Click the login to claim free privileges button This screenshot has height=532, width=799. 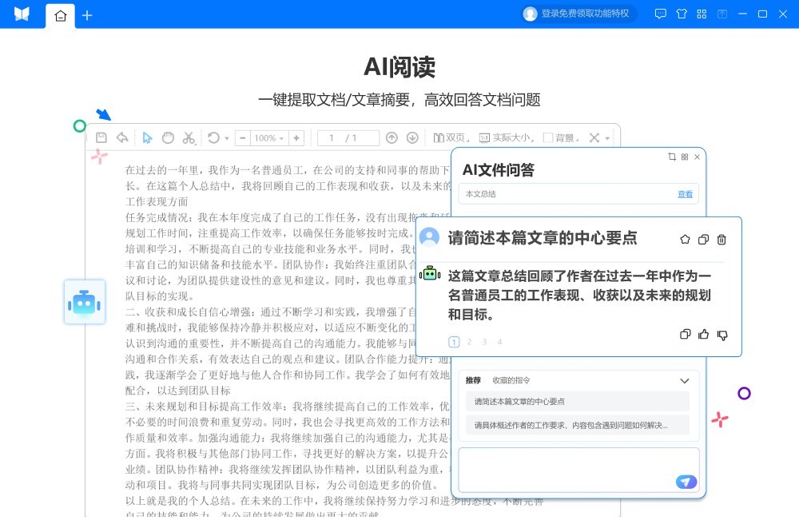(576, 14)
